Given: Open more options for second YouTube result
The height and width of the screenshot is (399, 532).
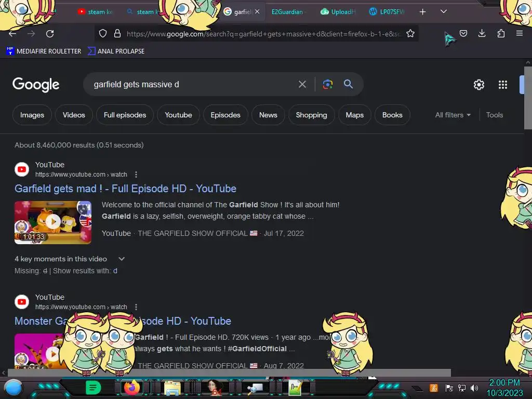Looking at the screenshot, I should [136, 307].
